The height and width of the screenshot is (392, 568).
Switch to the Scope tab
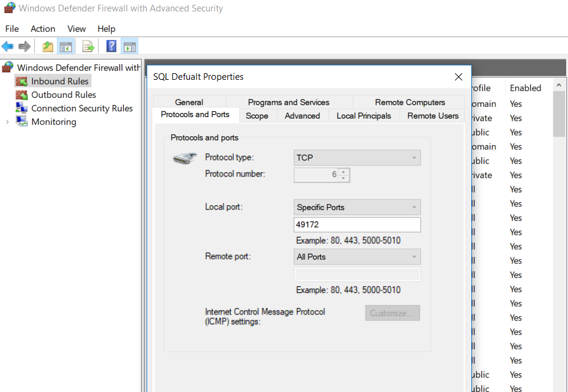click(x=257, y=116)
